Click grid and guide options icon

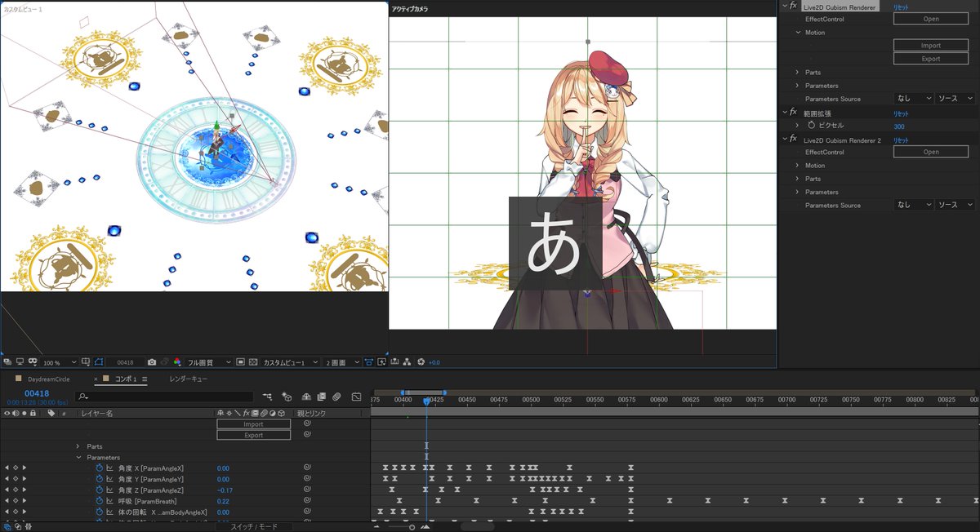(86, 362)
